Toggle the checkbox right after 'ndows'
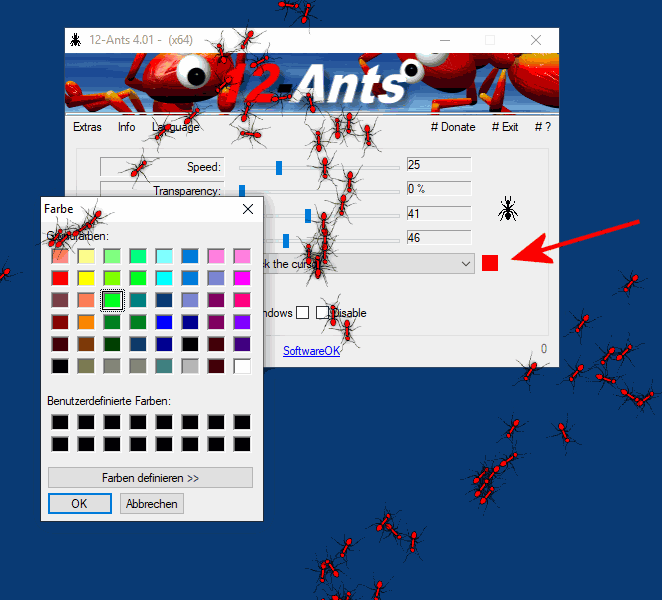Image resolution: width=662 pixels, height=600 pixels. click(302, 313)
